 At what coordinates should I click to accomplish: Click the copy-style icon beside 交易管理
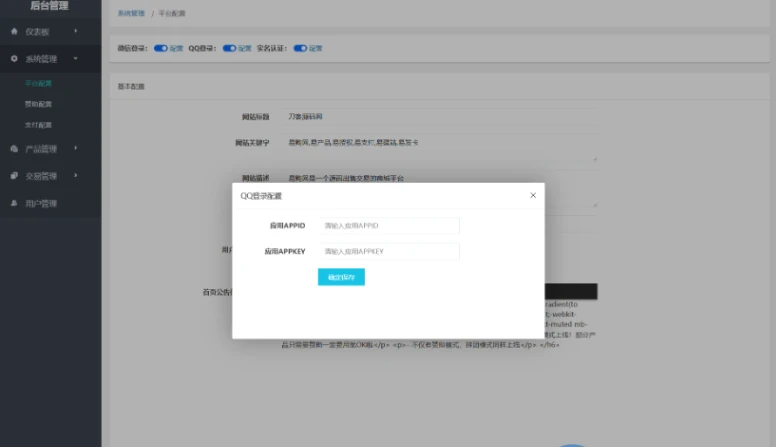14,176
